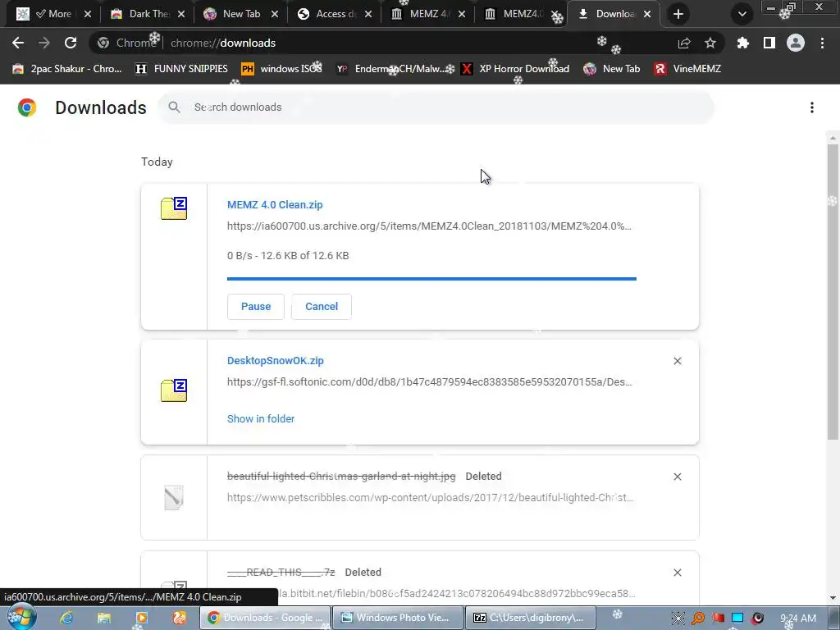This screenshot has height=630, width=840.
Task: Click the magnifier icon in system tray
Action: [x=698, y=619]
